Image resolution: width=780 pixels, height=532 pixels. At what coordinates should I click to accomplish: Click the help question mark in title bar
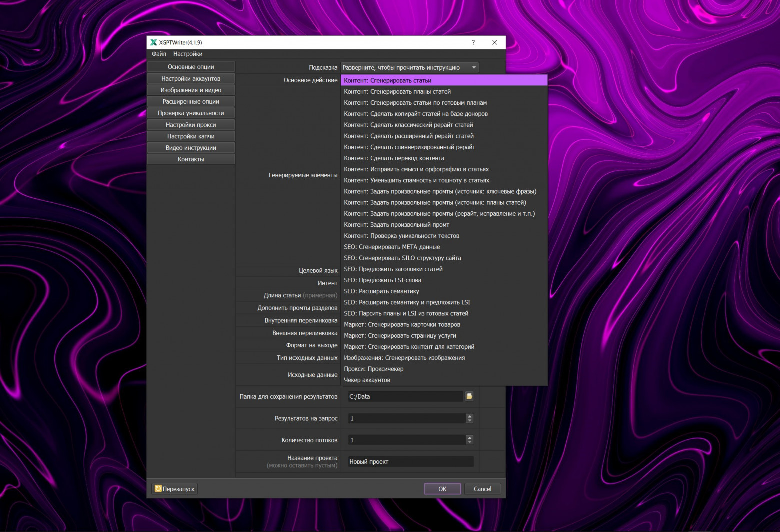pyautogui.click(x=473, y=42)
